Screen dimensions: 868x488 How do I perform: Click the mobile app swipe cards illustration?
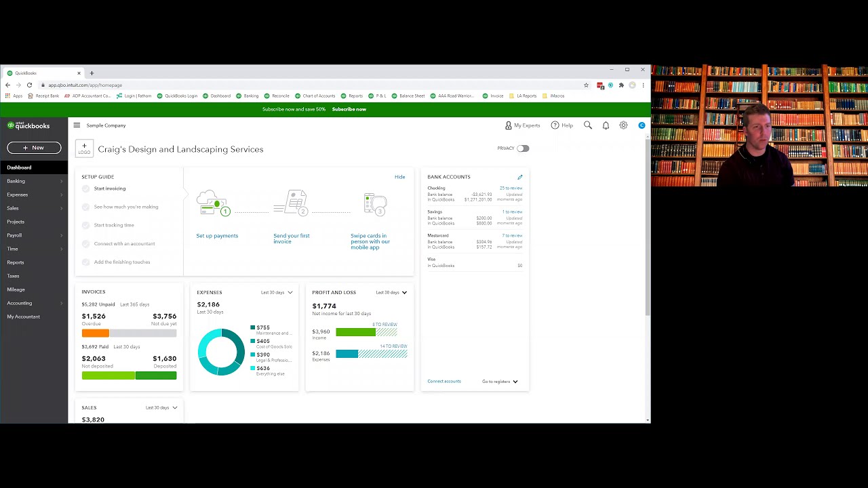pyautogui.click(x=375, y=204)
